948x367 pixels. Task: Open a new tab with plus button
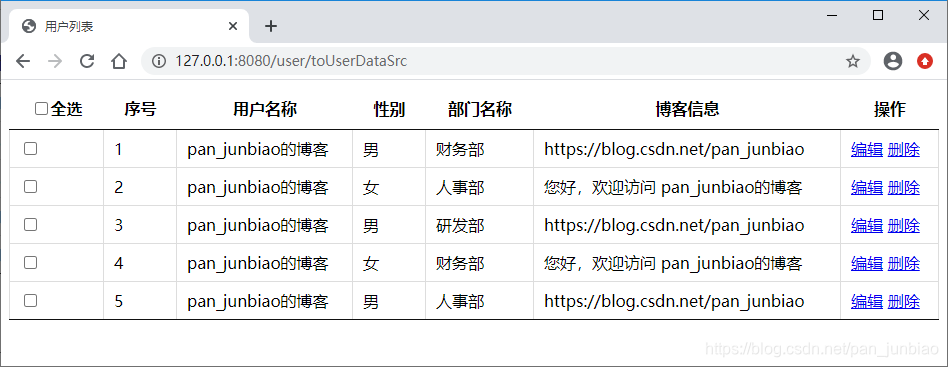pos(271,26)
